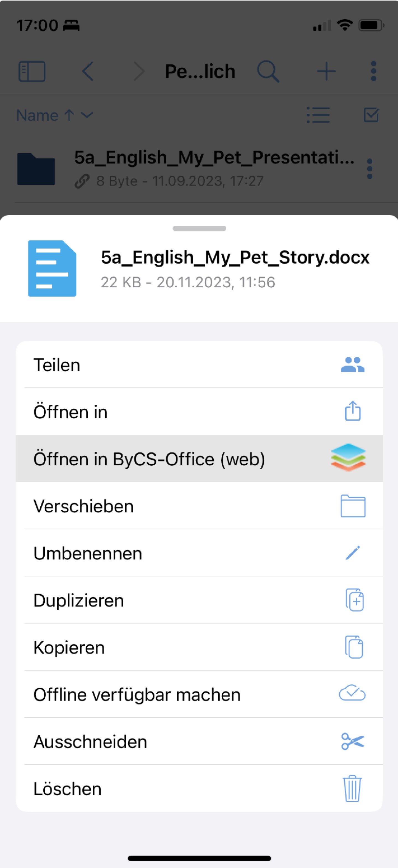Screen dimensions: 398x868
Task: Open the Name sort order dropdown
Action: (54, 115)
